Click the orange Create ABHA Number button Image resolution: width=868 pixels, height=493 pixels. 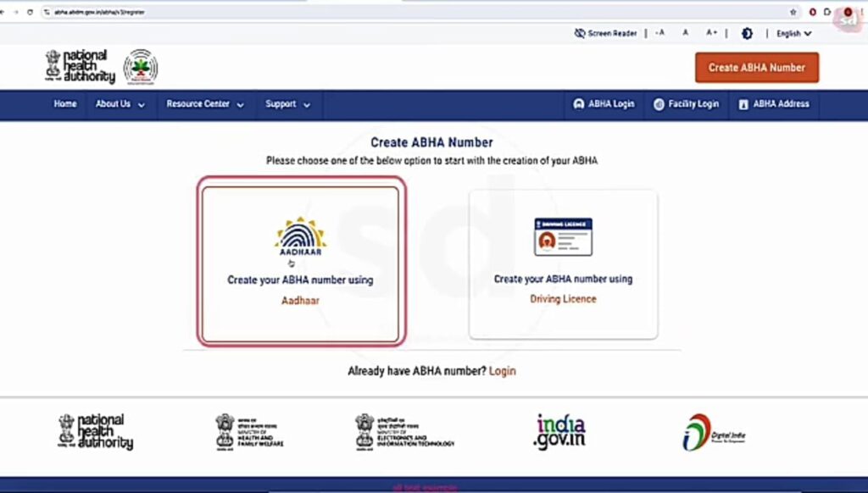(x=757, y=68)
